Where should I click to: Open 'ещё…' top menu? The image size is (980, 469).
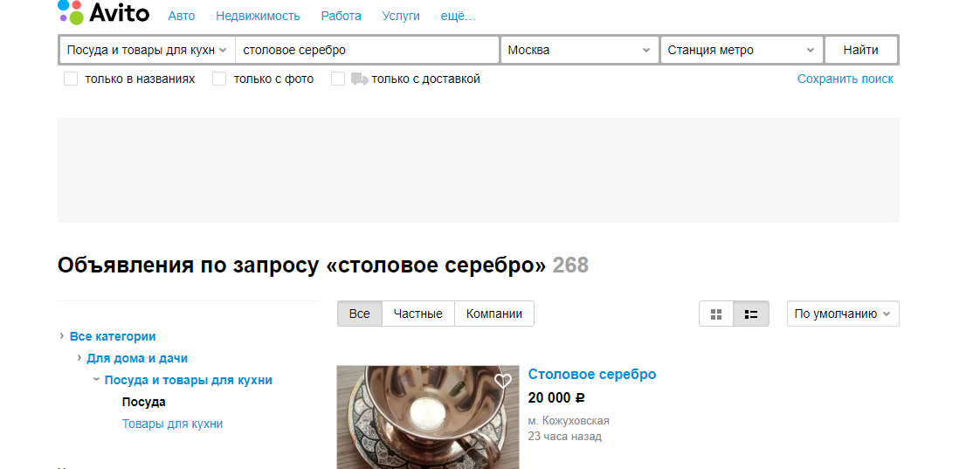coord(459,17)
